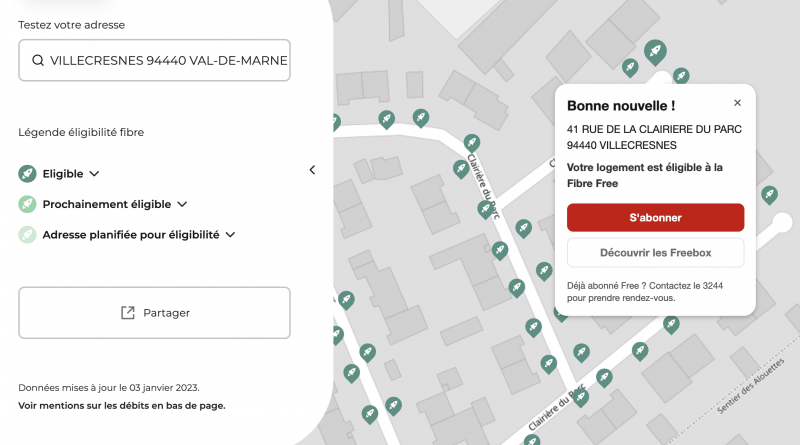Click the Prochainement éligible legend icon
The width and height of the screenshot is (800, 445).
(x=27, y=205)
